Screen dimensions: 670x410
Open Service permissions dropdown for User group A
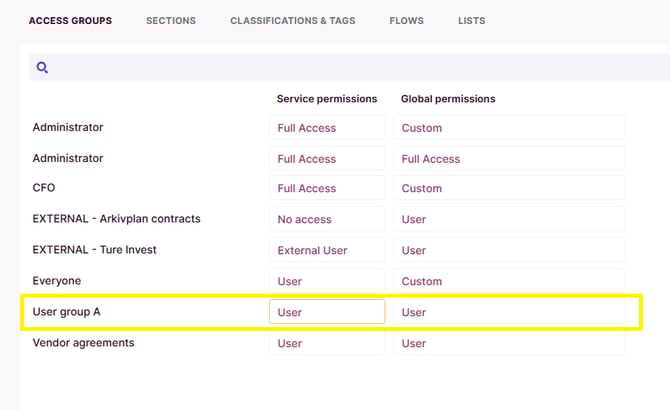pos(327,312)
